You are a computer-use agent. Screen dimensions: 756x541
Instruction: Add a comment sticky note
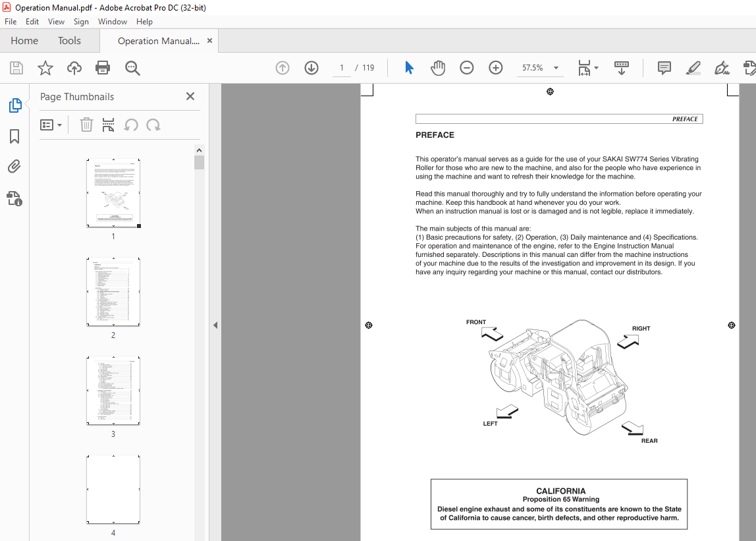(664, 68)
